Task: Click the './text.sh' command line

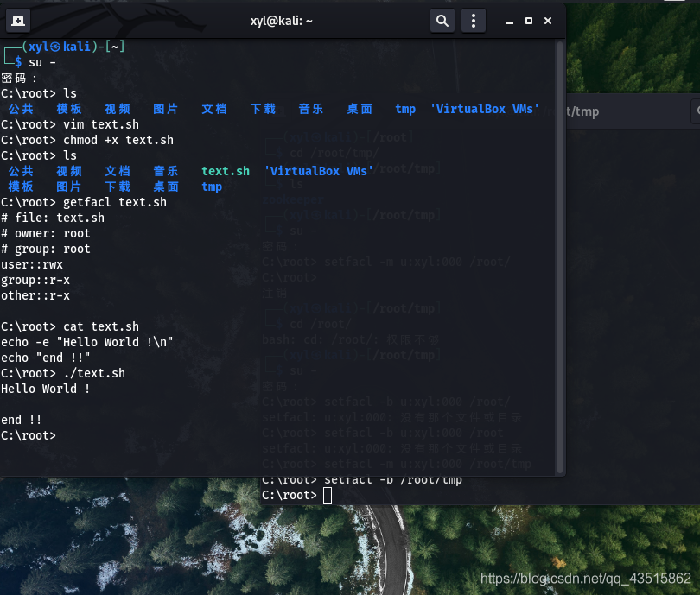Action: click(63, 373)
